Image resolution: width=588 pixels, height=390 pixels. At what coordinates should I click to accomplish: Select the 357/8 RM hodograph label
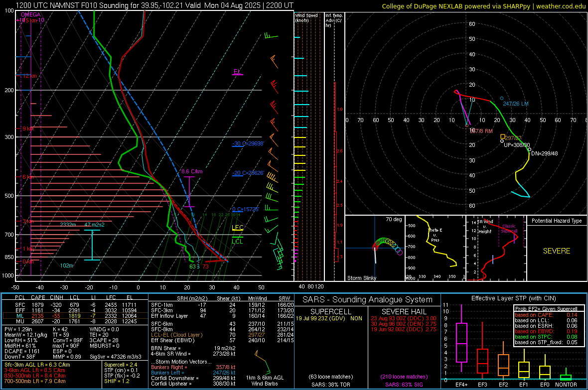click(481, 131)
